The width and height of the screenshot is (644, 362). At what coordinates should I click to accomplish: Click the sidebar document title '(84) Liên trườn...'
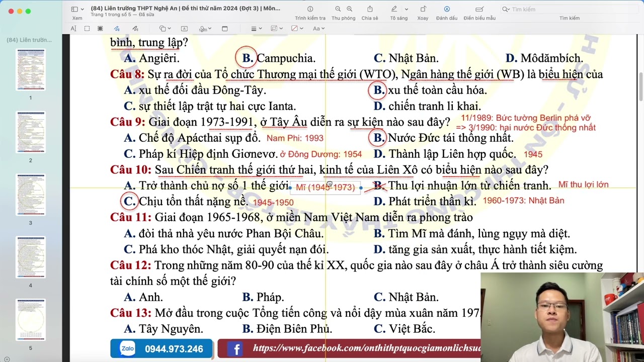(x=29, y=40)
